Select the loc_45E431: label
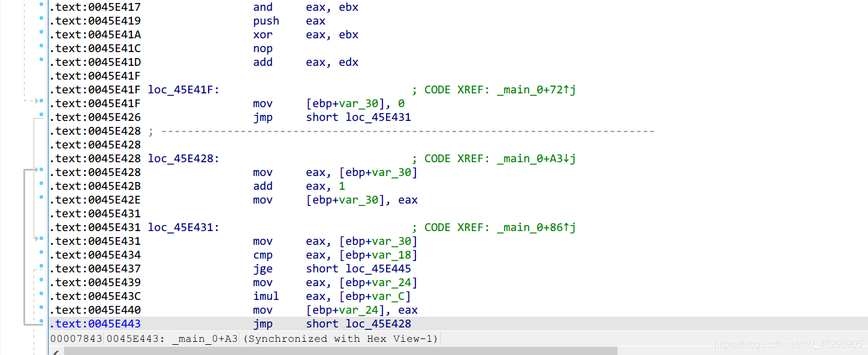 click(x=184, y=227)
